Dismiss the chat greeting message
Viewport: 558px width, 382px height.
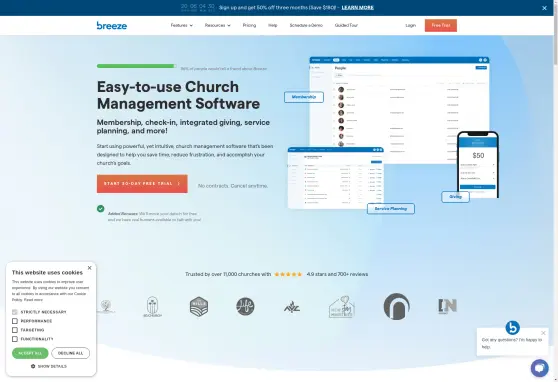coord(543,333)
